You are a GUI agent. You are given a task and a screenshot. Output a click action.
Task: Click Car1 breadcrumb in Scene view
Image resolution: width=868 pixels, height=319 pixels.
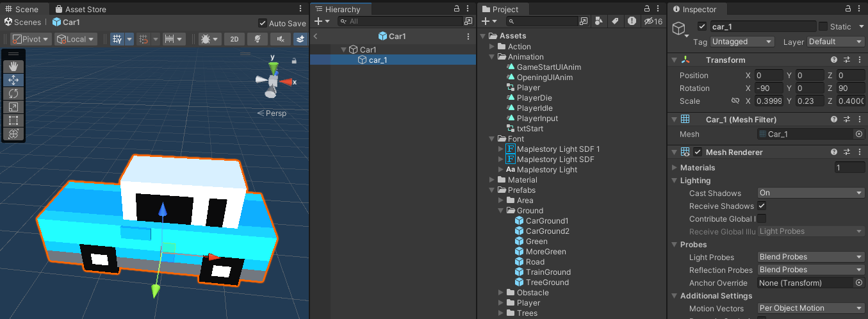click(x=66, y=22)
